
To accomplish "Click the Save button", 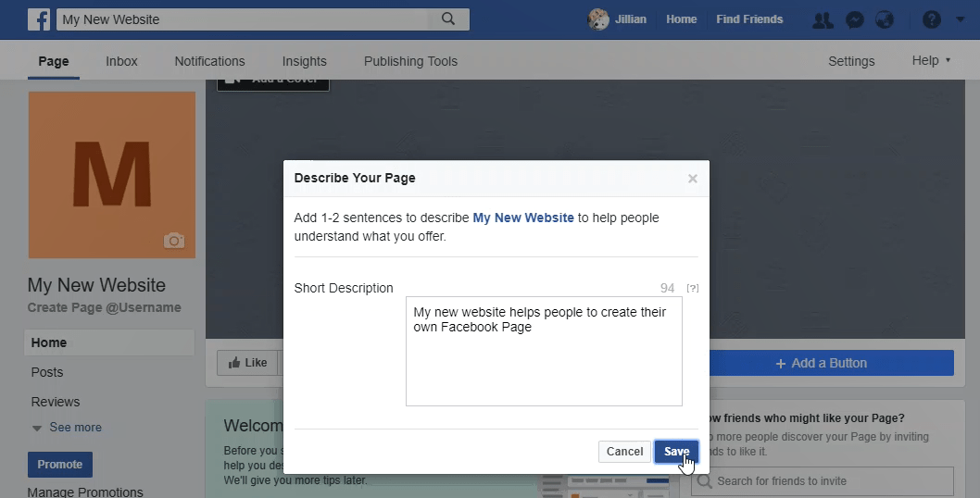I will [676, 451].
